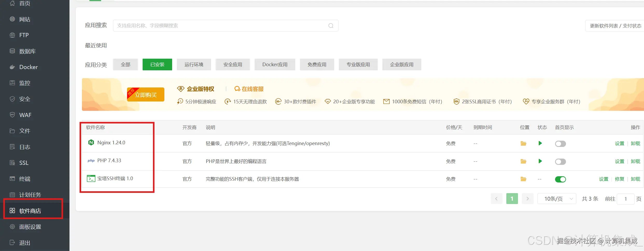The height and width of the screenshot is (251, 644).
Task: Click 卸载 link for Nginx 1.24.0
Action: (635, 144)
